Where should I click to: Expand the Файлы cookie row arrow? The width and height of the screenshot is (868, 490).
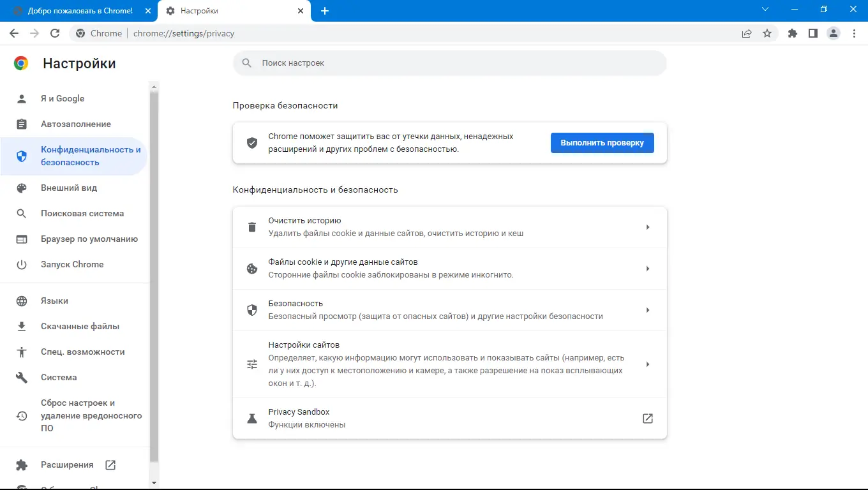(x=647, y=269)
